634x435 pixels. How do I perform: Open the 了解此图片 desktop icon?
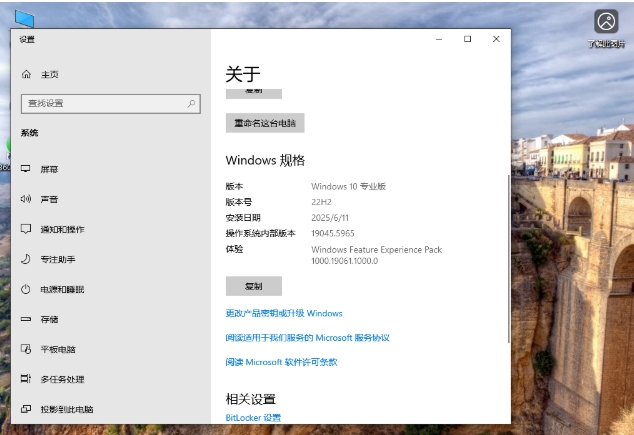point(606,22)
